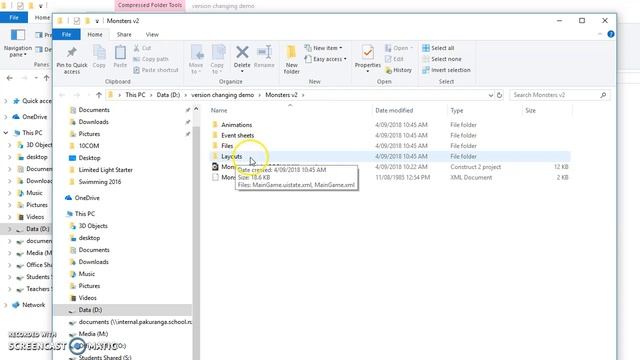640x360 pixels.
Task: Select Swimming 2016 in navigation pane
Action: point(100,182)
